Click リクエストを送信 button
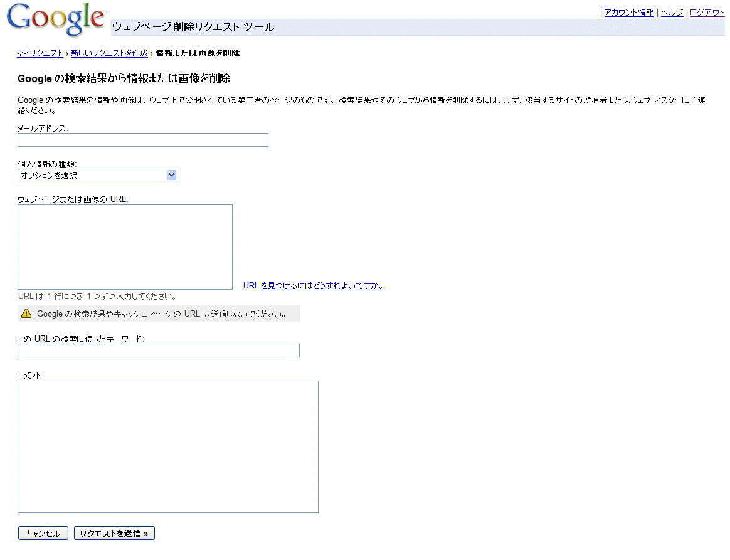This screenshot has height=560, width=730. [x=114, y=534]
